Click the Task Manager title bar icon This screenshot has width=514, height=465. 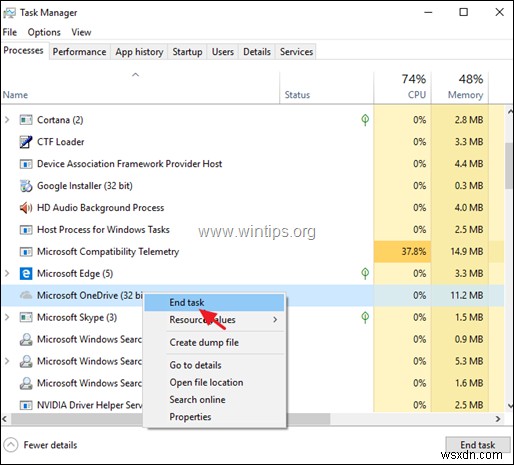click(9, 13)
